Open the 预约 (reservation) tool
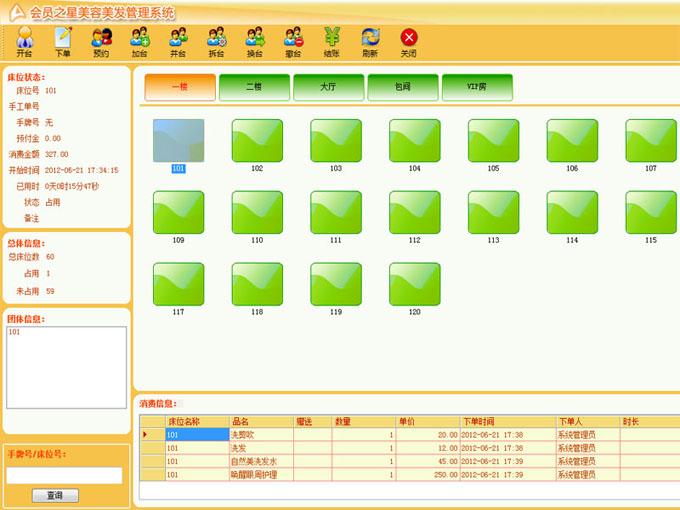 point(101,41)
